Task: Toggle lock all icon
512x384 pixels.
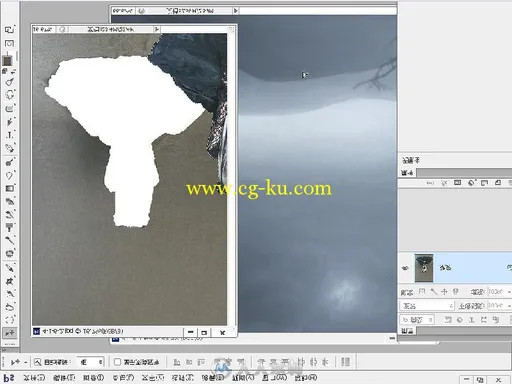Action: pos(456,292)
